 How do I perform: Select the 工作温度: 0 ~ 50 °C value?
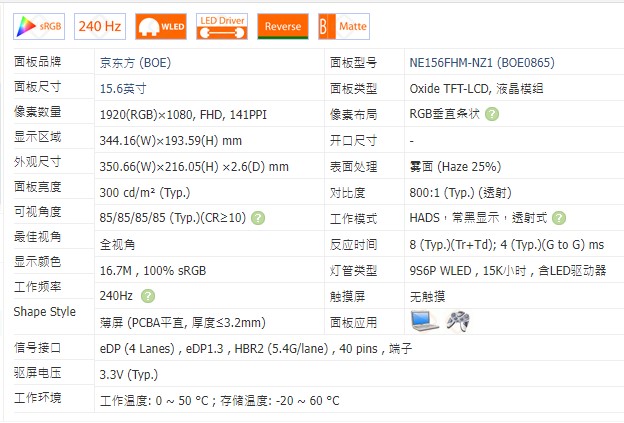coord(220,400)
